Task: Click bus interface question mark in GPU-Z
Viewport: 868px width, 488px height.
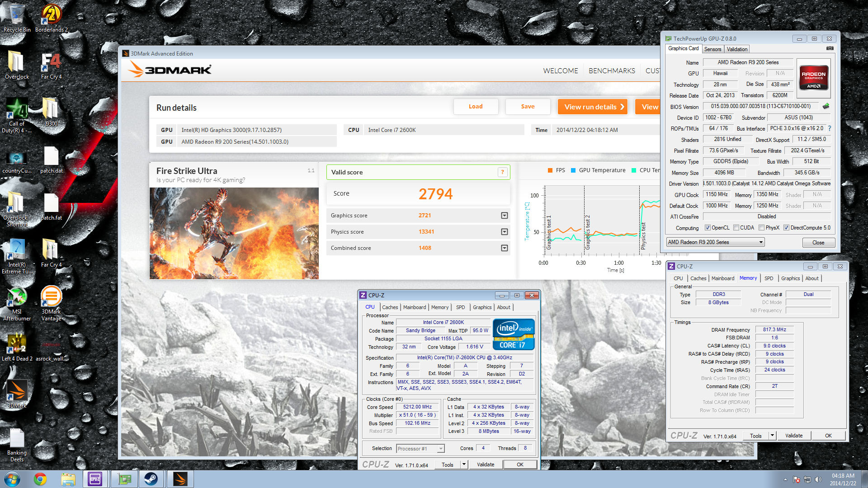Action: (x=830, y=128)
